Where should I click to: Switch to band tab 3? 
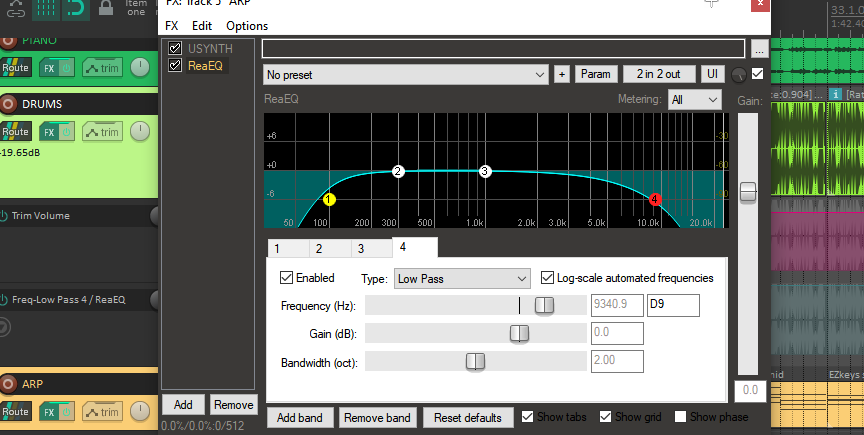(371, 249)
